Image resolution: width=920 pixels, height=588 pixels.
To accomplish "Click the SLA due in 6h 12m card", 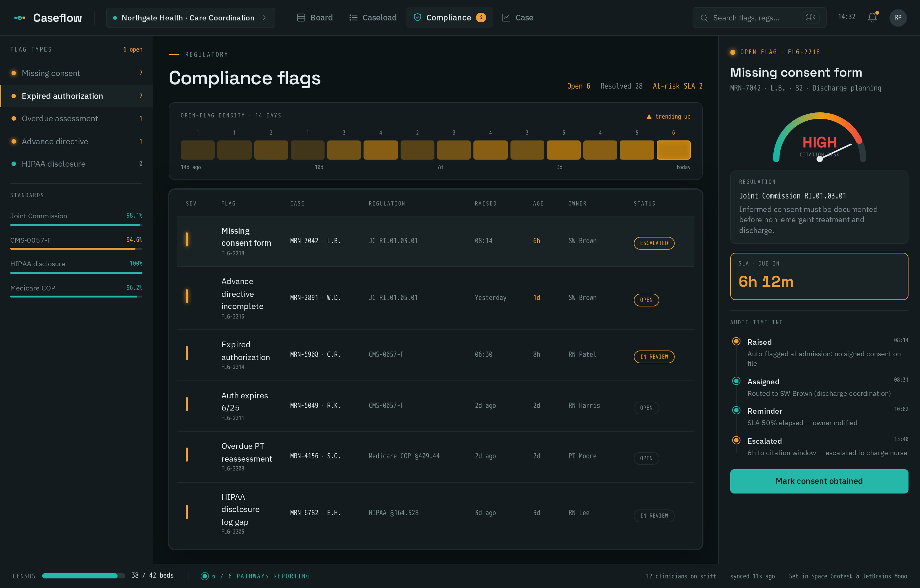I will point(819,276).
